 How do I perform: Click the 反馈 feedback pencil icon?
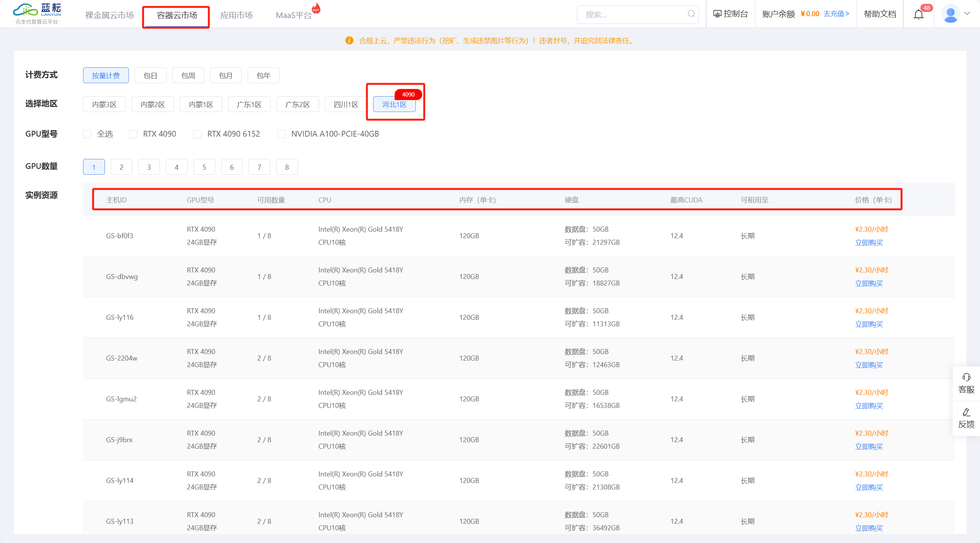966,413
